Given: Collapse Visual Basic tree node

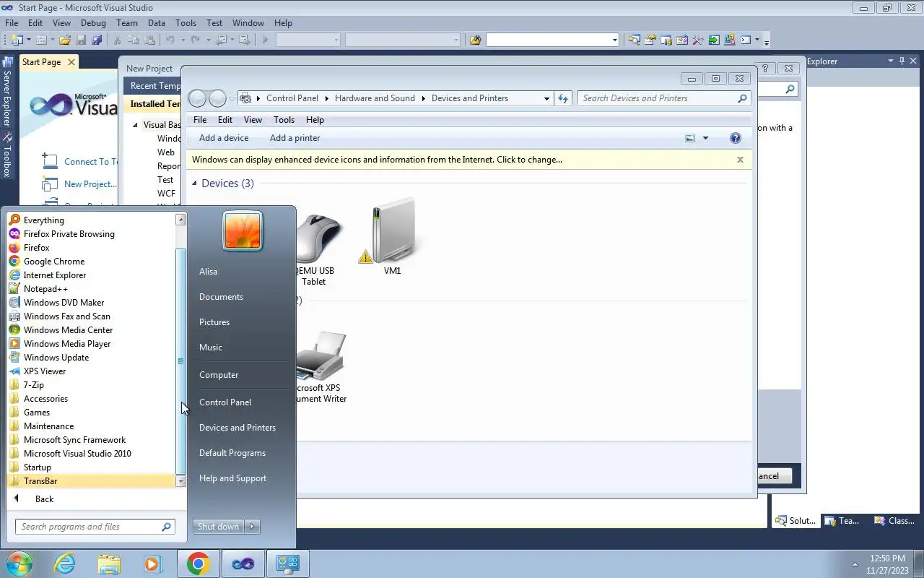Looking at the screenshot, I should tap(135, 125).
